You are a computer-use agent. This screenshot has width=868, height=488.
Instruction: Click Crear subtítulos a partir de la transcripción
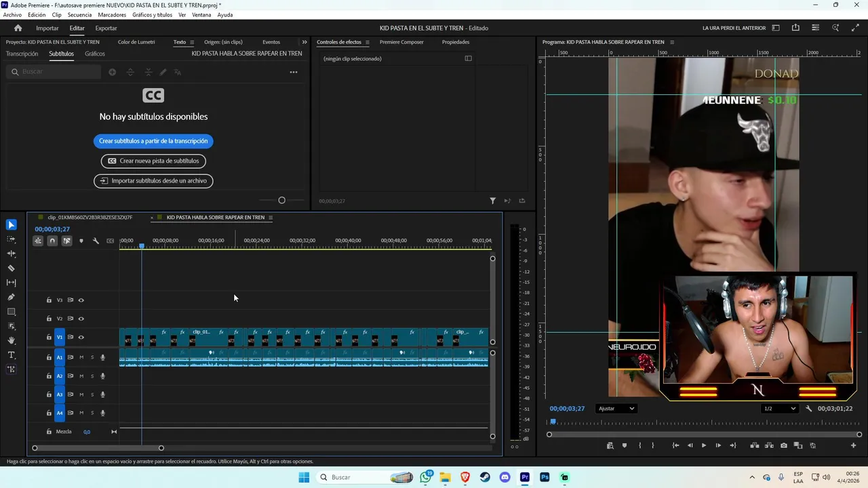click(153, 141)
